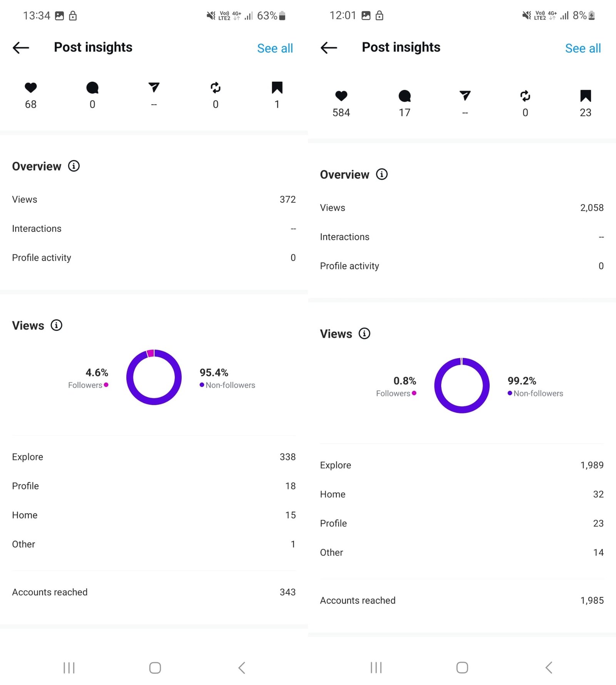Screen dimensions: 616x685
Task: Tap the donut chart showing 95.4% non-followers
Action: (x=154, y=377)
